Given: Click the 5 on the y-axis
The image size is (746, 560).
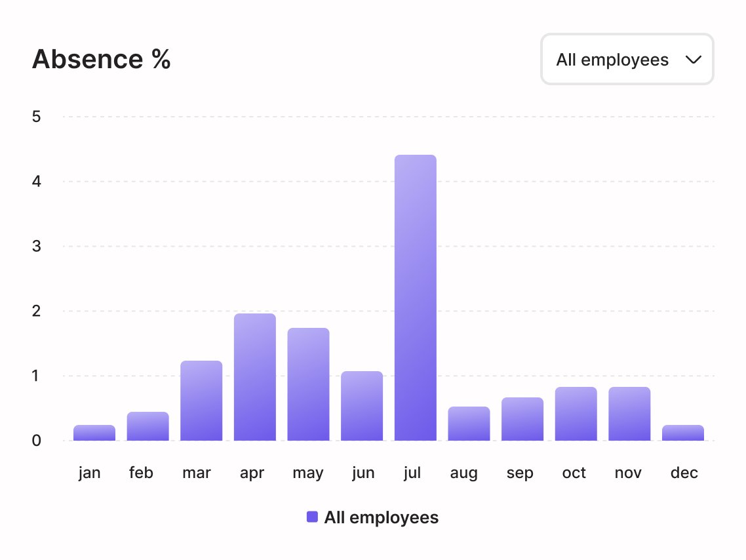Looking at the screenshot, I should coord(36,117).
